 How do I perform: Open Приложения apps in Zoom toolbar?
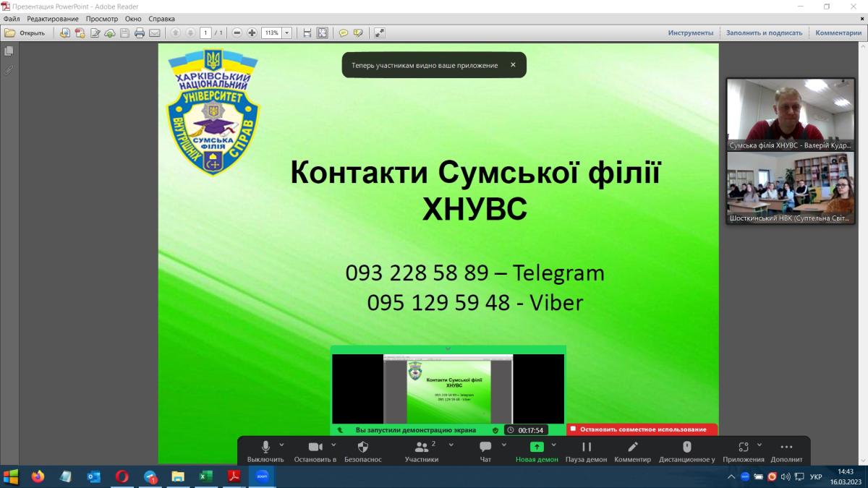click(743, 451)
